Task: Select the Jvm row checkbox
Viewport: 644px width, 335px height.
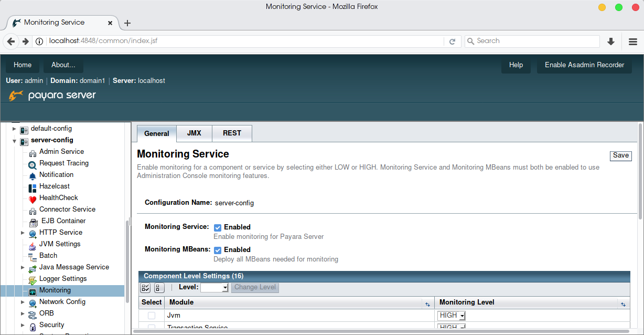Action: (x=152, y=316)
